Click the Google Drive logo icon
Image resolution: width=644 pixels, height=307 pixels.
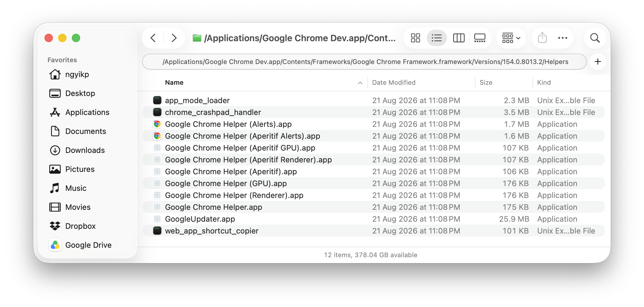[x=55, y=245]
